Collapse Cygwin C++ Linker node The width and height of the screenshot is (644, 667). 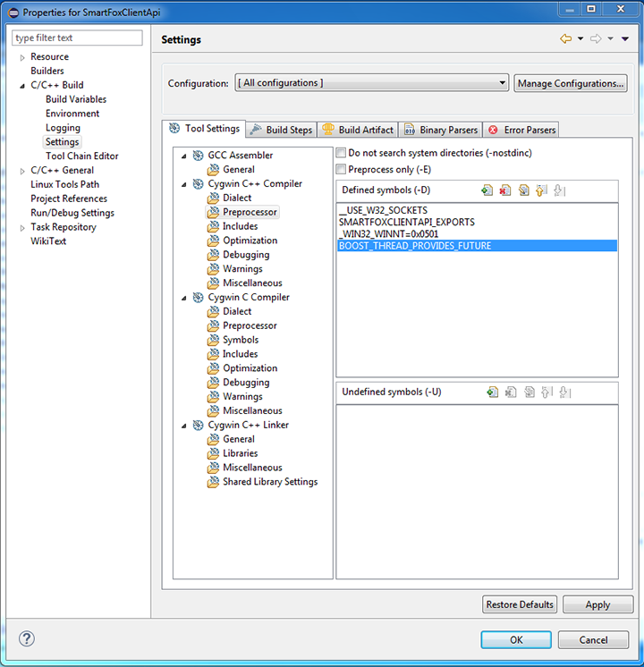coord(184,426)
